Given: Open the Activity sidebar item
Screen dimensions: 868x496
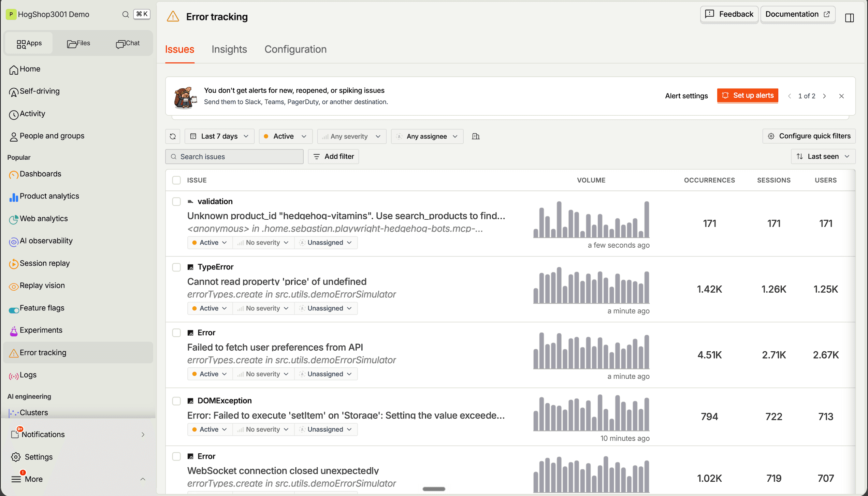Looking at the screenshot, I should pos(78,114).
